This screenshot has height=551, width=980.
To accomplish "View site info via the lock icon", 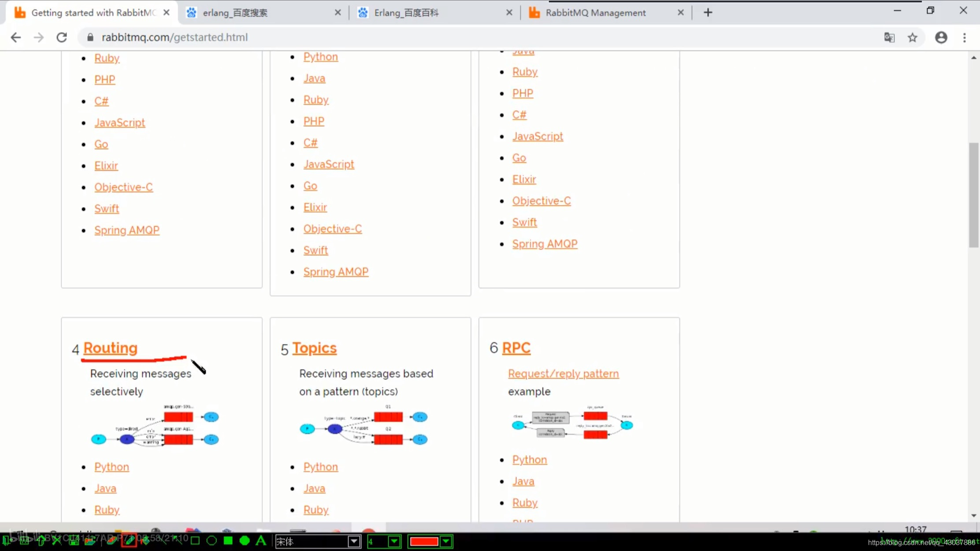I will click(x=90, y=37).
